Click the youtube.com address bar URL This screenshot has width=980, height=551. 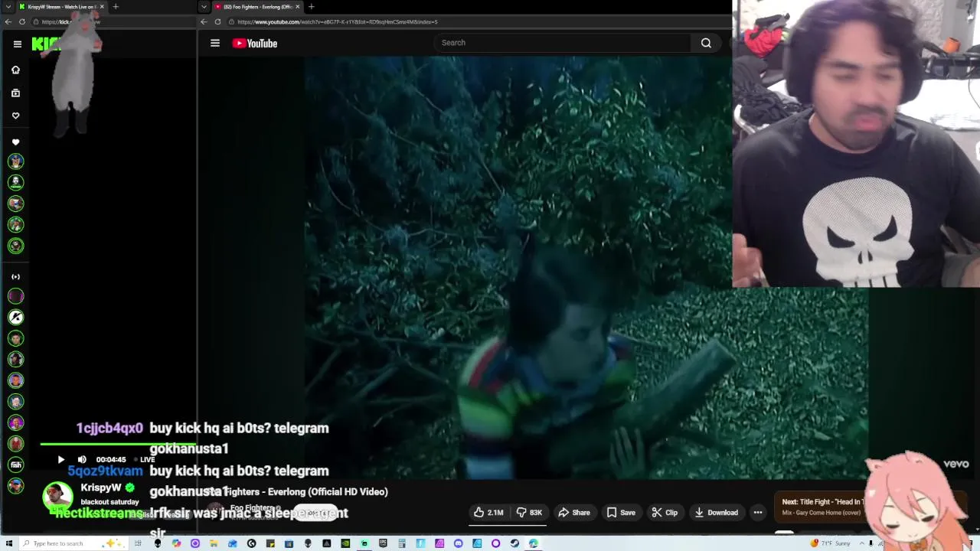338,22
